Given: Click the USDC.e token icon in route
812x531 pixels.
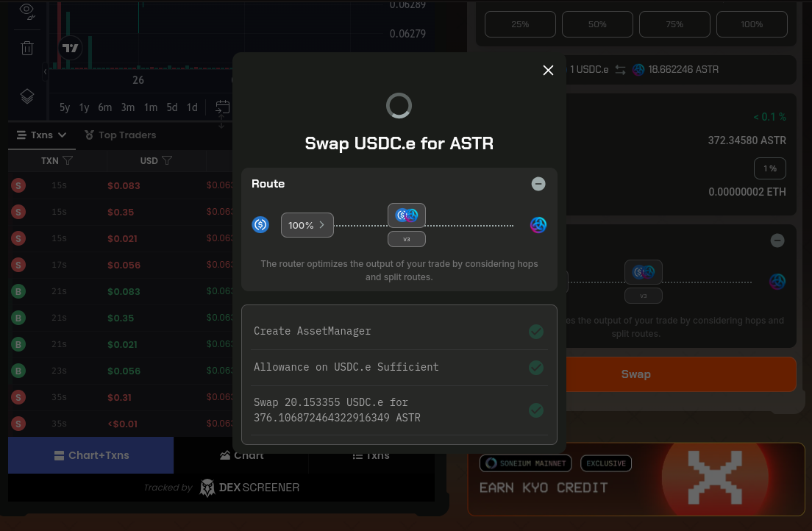Looking at the screenshot, I should click(260, 225).
